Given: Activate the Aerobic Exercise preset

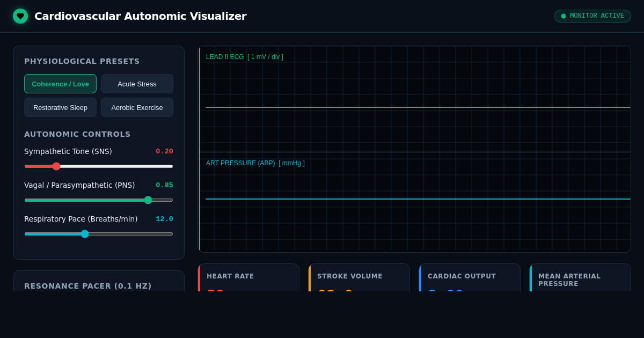Looking at the screenshot, I should click(x=137, y=107).
